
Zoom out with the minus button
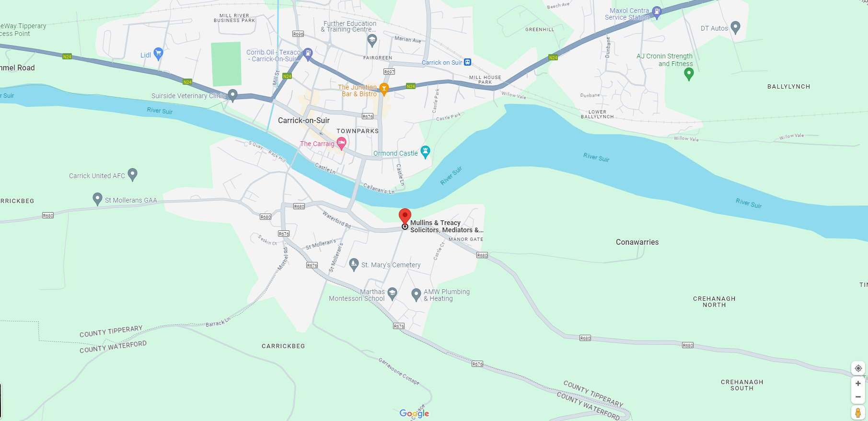(858, 397)
